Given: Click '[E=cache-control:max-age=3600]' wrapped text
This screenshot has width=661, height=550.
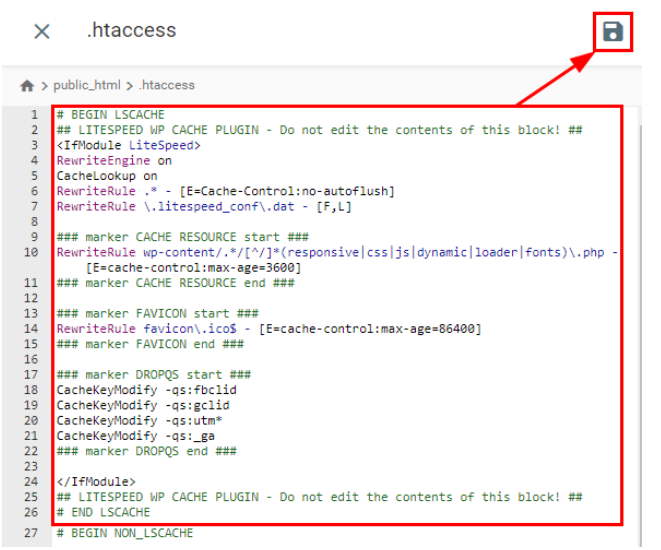Looking at the screenshot, I should (193, 268).
